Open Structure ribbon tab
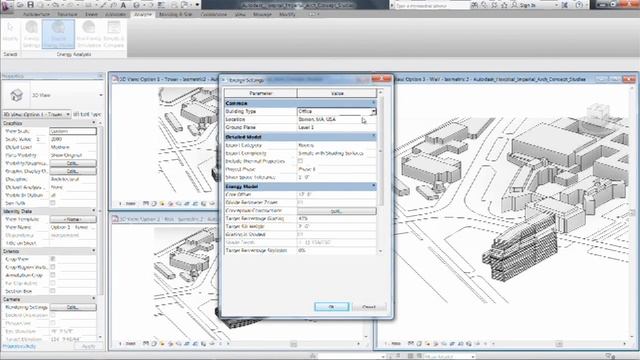 pos(67,14)
